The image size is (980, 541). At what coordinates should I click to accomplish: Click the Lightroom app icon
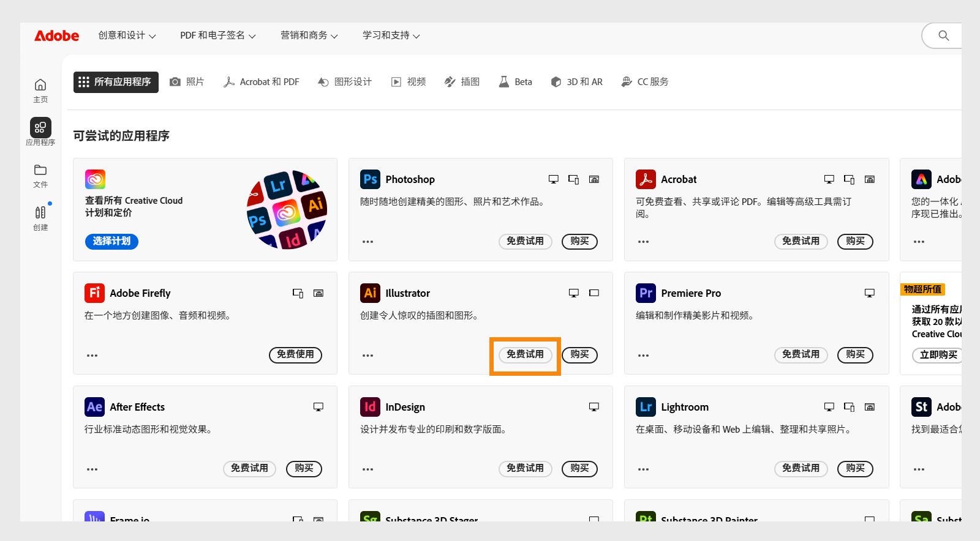(x=646, y=407)
